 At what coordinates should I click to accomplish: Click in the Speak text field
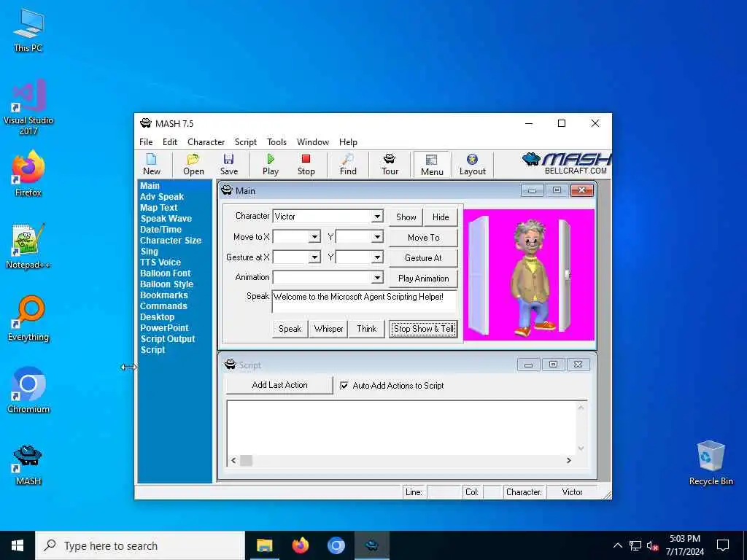(x=365, y=301)
